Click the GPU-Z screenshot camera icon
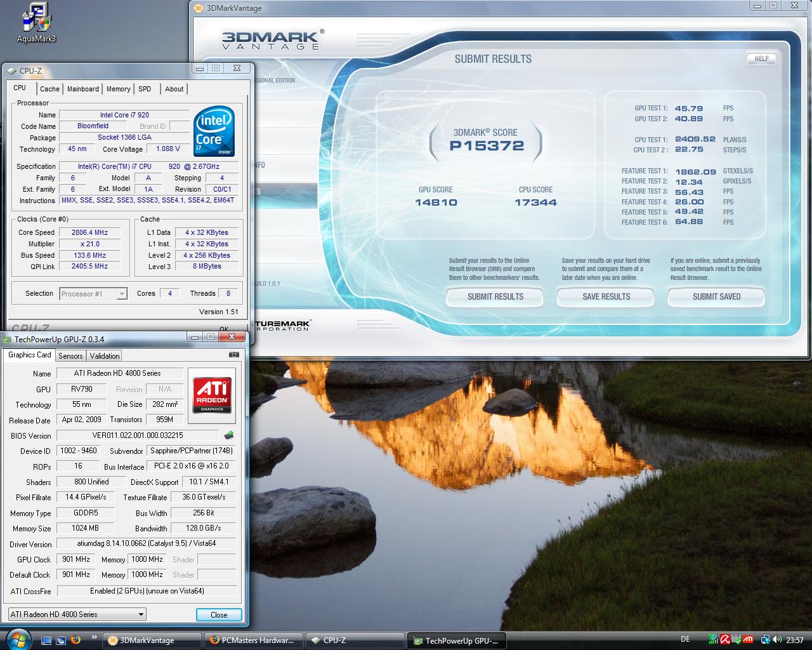The image size is (812, 650). pyautogui.click(x=234, y=355)
